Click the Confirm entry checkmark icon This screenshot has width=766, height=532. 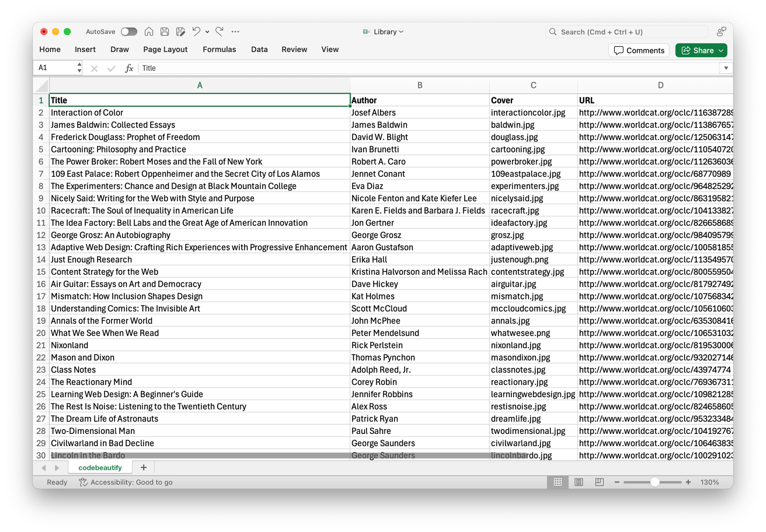[111, 69]
